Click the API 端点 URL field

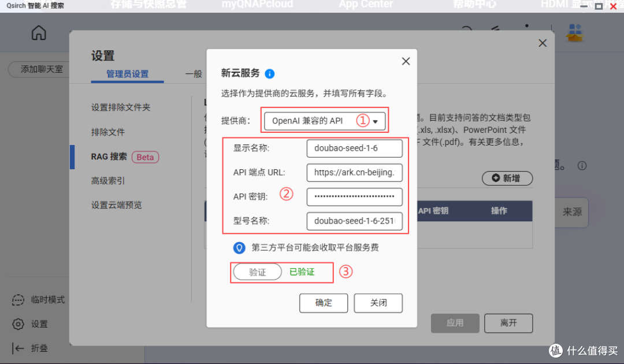[x=354, y=173]
